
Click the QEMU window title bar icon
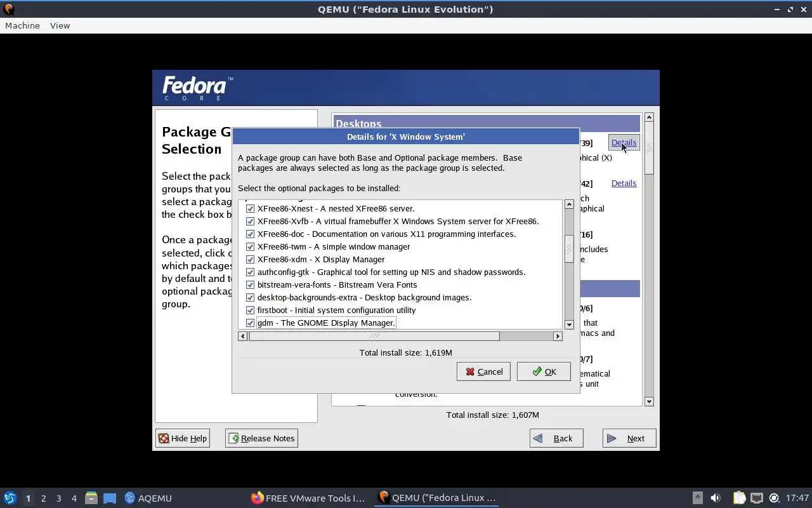pyautogui.click(x=8, y=9)
